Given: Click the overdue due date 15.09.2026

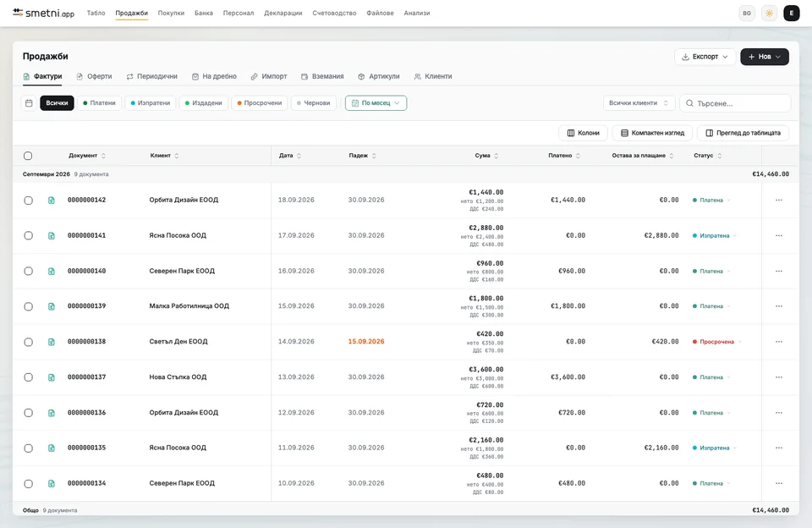Looking at the screenshot, I should (x=366, y=342).
